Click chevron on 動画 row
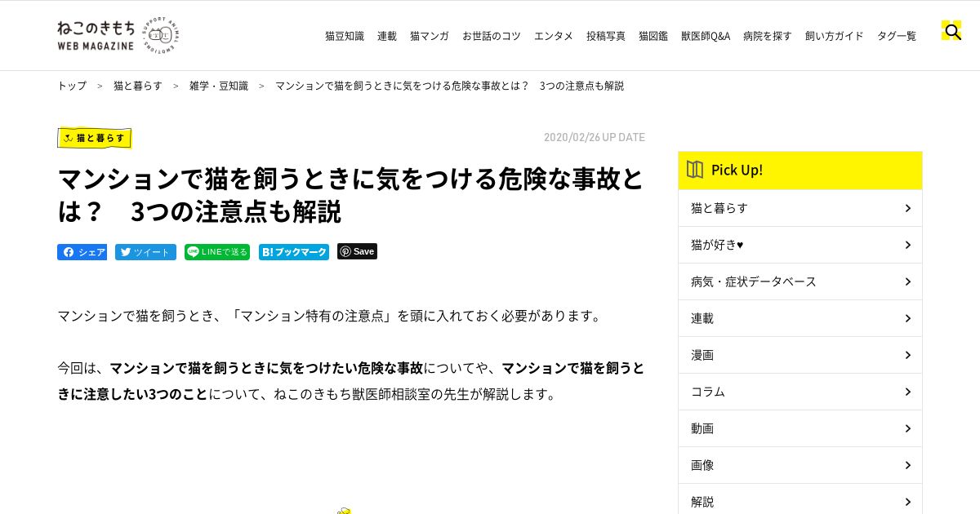This screenshot has width=980, height=514. [907, 428]
